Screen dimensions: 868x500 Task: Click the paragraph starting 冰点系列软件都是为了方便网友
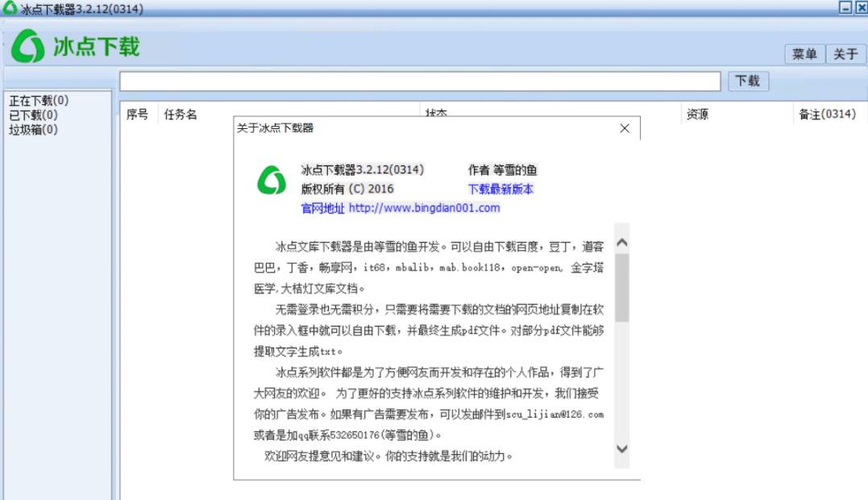pyautogui.click(x=429, y=404)
